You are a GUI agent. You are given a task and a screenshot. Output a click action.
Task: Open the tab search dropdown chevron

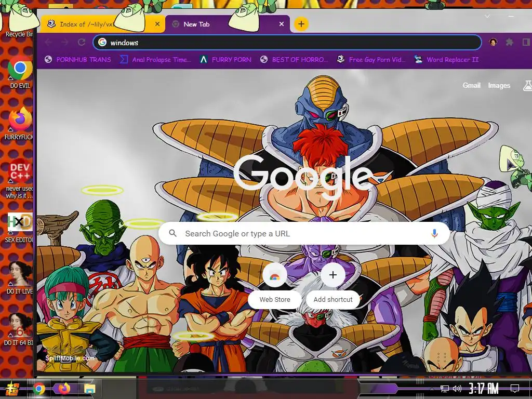[487, 16]
